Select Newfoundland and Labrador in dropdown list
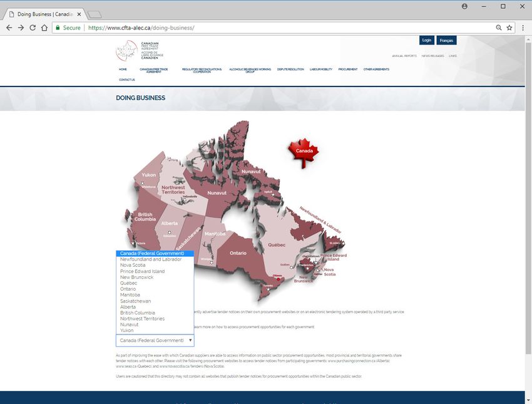Screen dimensions: 532x404 click(155, 259)
